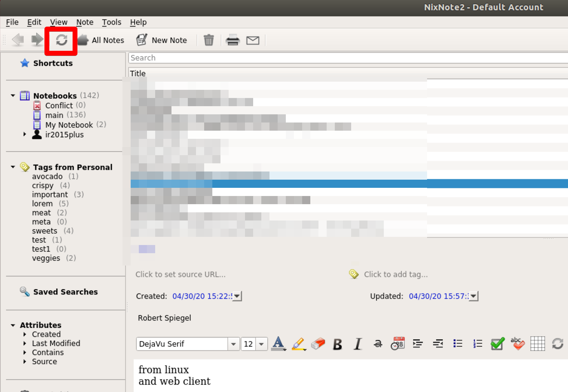Click the align left icon
The height and width of the screenshot is (392, 568).
click(418, 344)
